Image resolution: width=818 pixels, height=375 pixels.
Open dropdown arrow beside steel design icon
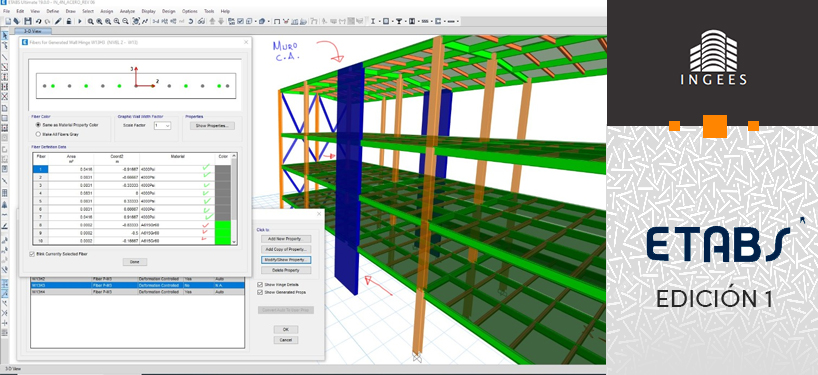coord(380,21)
